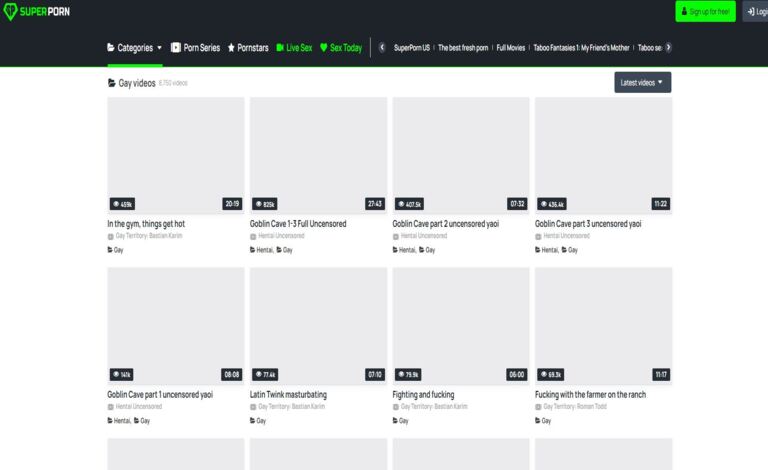
Task: Click the folder icon beside the Categories menu
Action: pos(111,47)
